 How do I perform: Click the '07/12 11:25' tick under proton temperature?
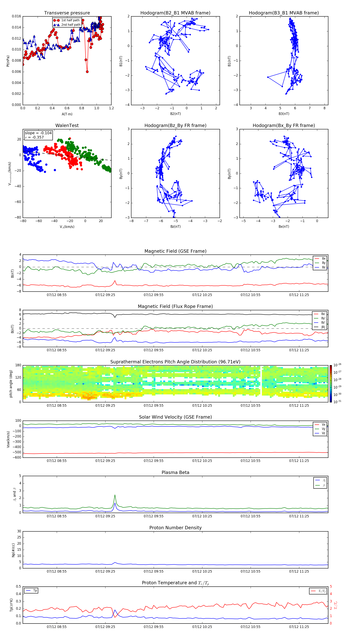click(299, 627)
